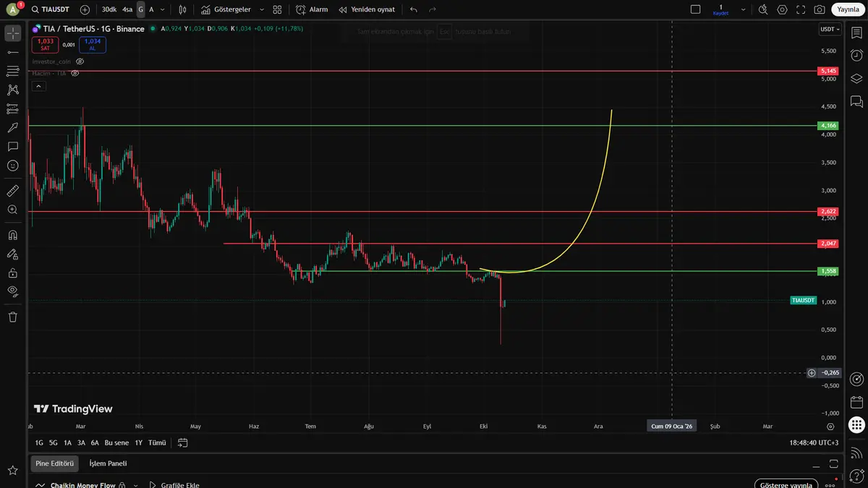Open the object tree layers panel
868x488 pixels.
coord(856,78)
